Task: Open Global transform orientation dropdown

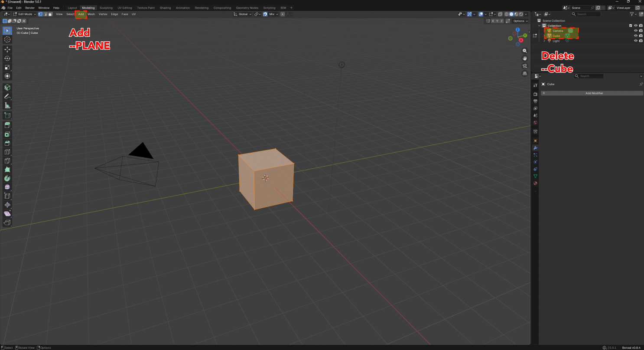Action: pyautogui.click(x=242, y=14)
